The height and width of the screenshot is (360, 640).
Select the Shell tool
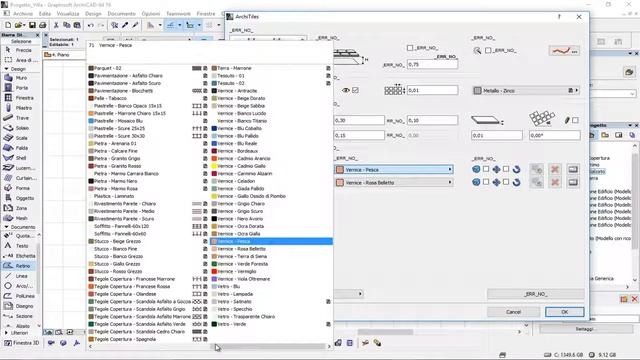click(x=20, y=158)
